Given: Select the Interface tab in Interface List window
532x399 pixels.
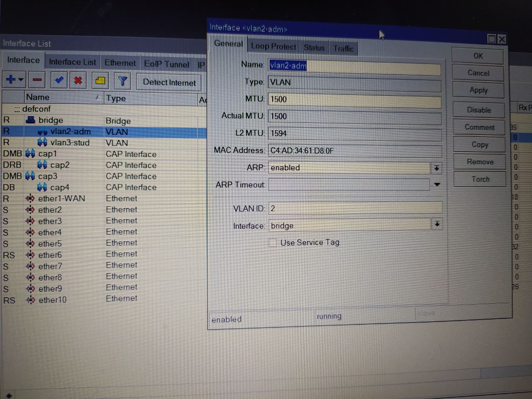Looking at the screenshot, I should coord(23,60).
